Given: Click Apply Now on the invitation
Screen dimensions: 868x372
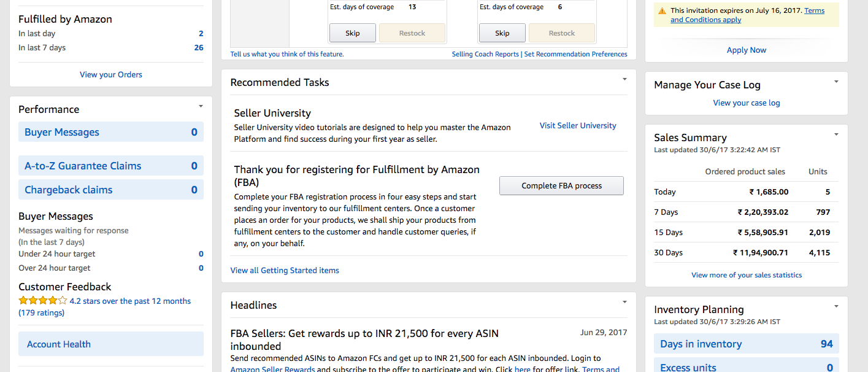Looking at the screenshot, I should pos(746,50).
